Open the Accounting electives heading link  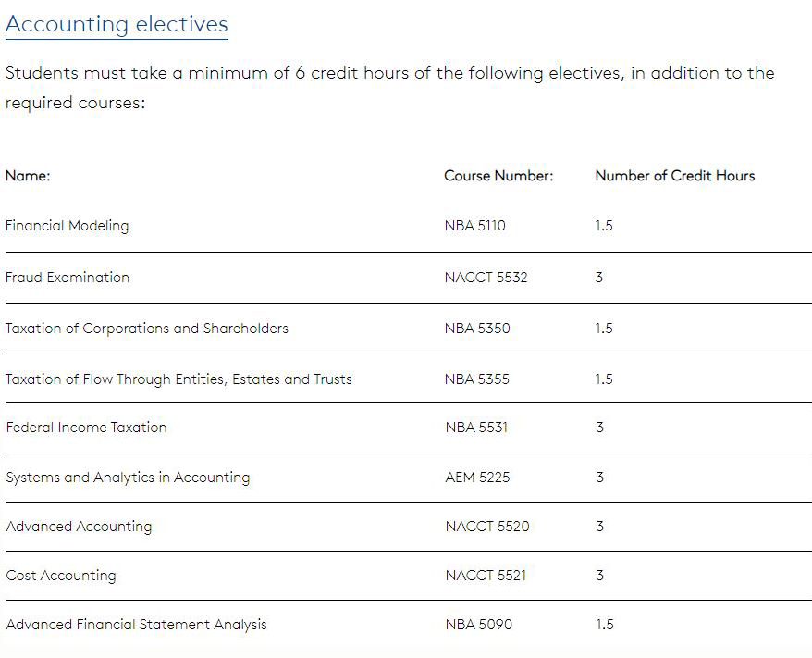117,24
